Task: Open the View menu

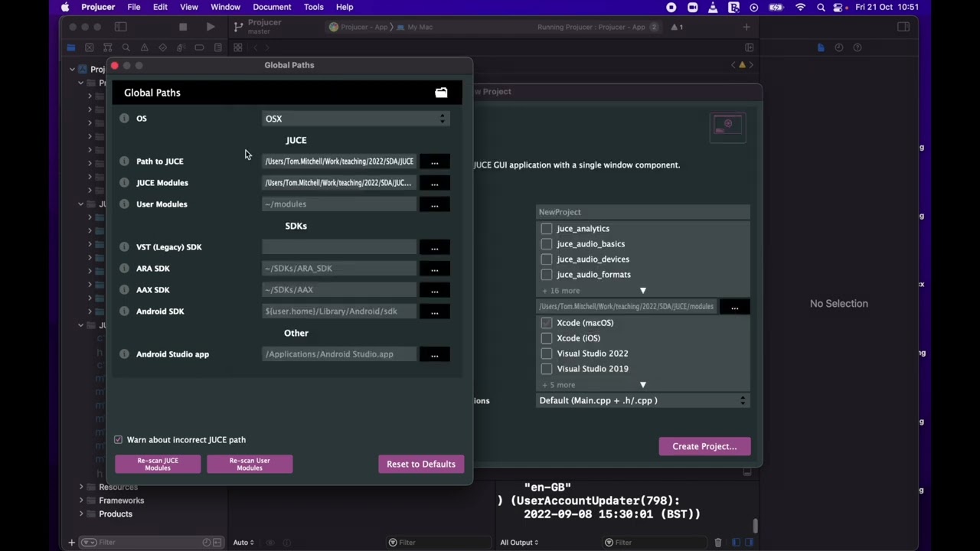Action: pos(189,7)
